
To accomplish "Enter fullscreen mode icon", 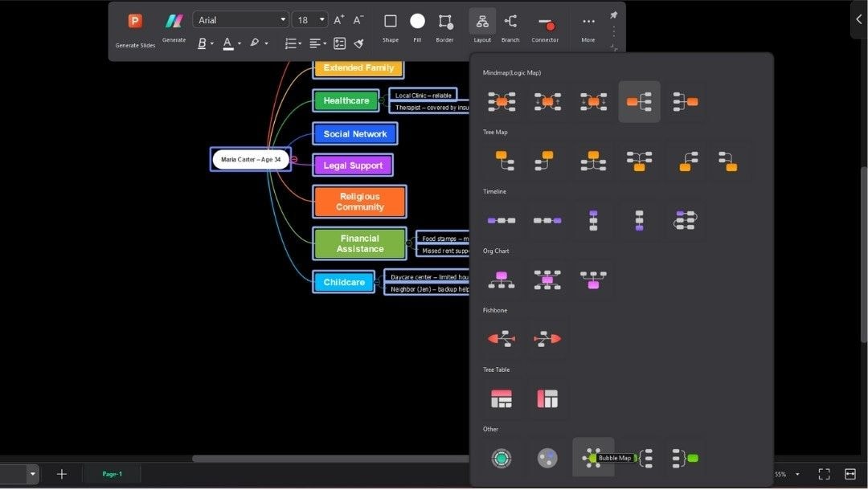I will pos(825,474).
